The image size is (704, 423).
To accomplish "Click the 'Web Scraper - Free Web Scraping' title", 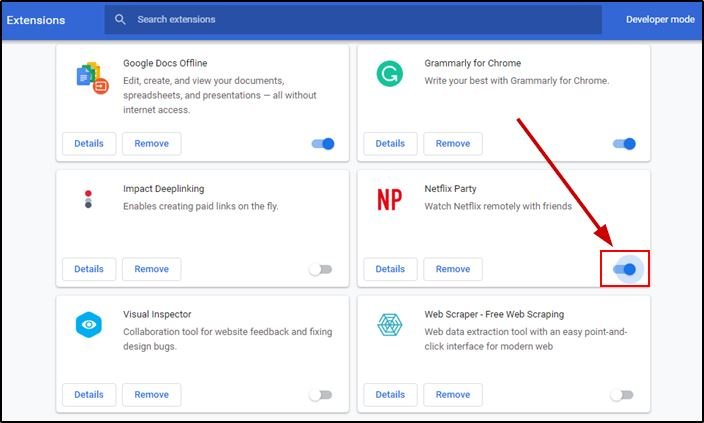I will tap(494, 314).
